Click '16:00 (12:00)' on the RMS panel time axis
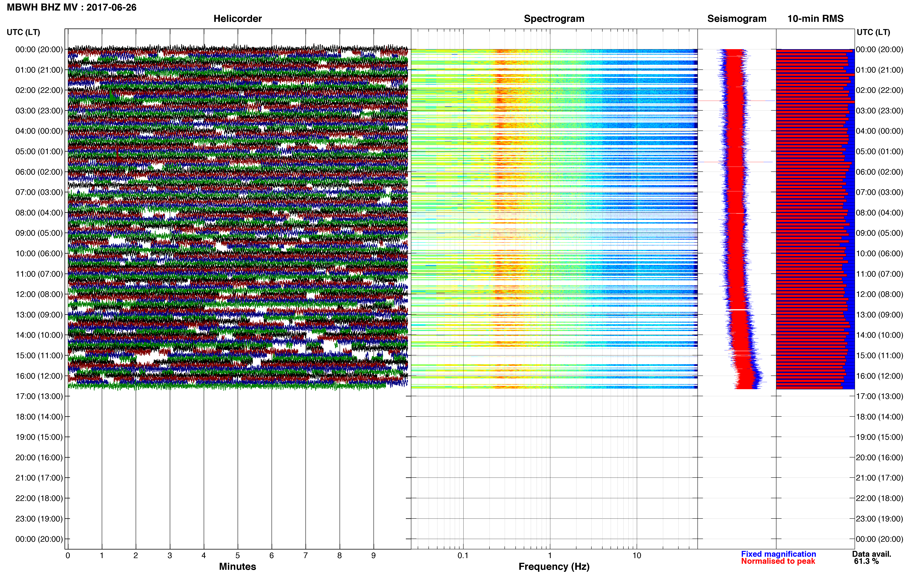 pyautogui.click(x=879, y=376)
